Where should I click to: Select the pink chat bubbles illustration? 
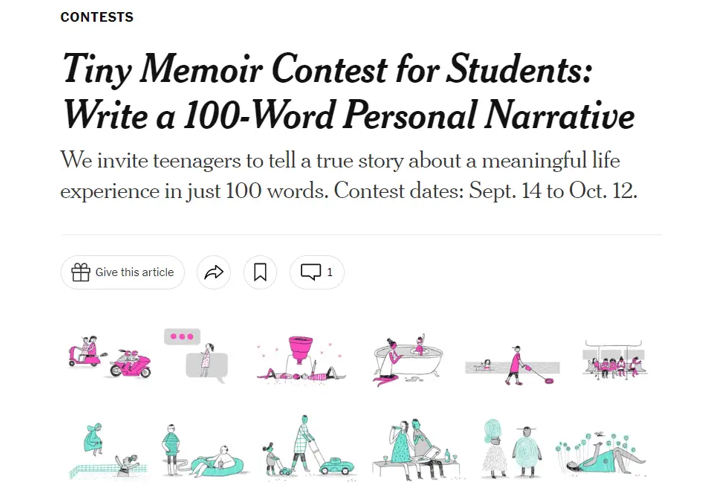click(196, 356)
